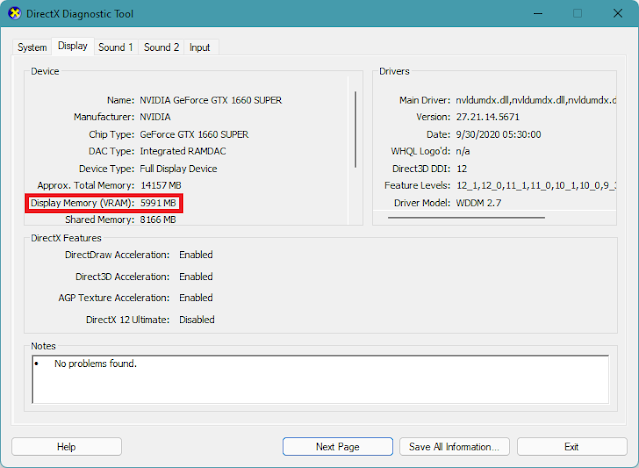Click the Exit button
The height and width of the screenshot is (468, 639).
572,447
